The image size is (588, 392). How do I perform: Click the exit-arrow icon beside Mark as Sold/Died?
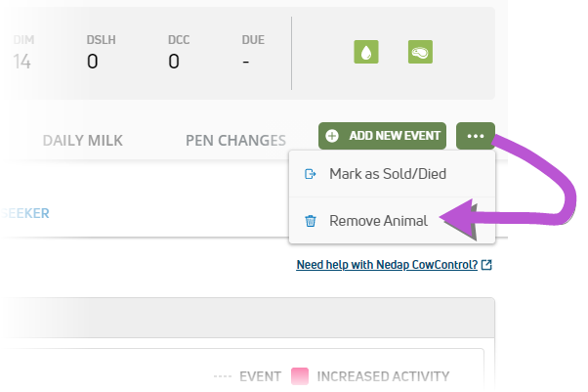[311, 174]
